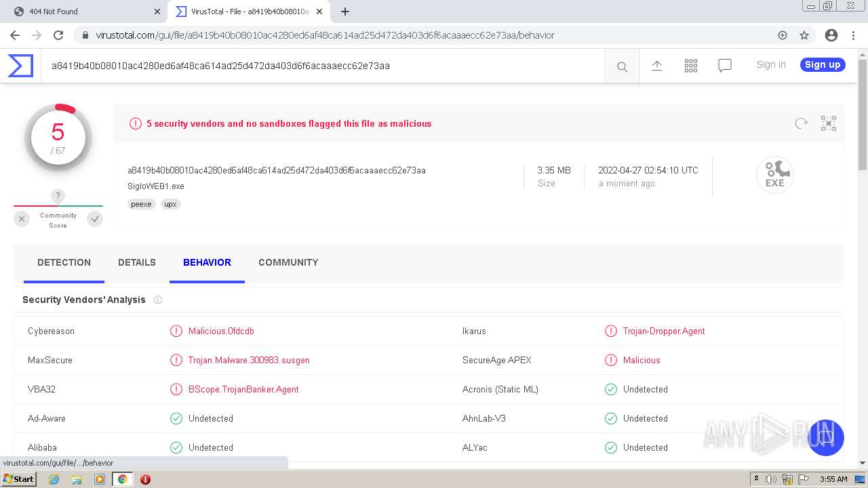Click the upload file icon

(x=657, y=66)
